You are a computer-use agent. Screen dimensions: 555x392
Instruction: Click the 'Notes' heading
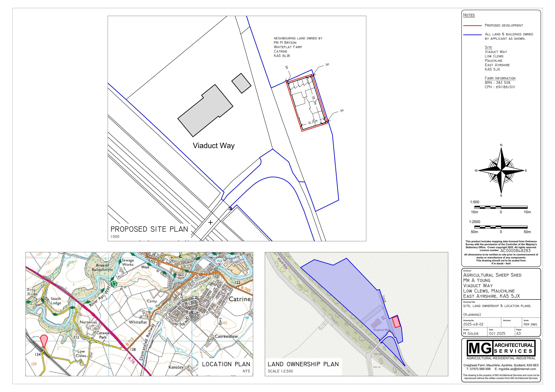(469, 15)
